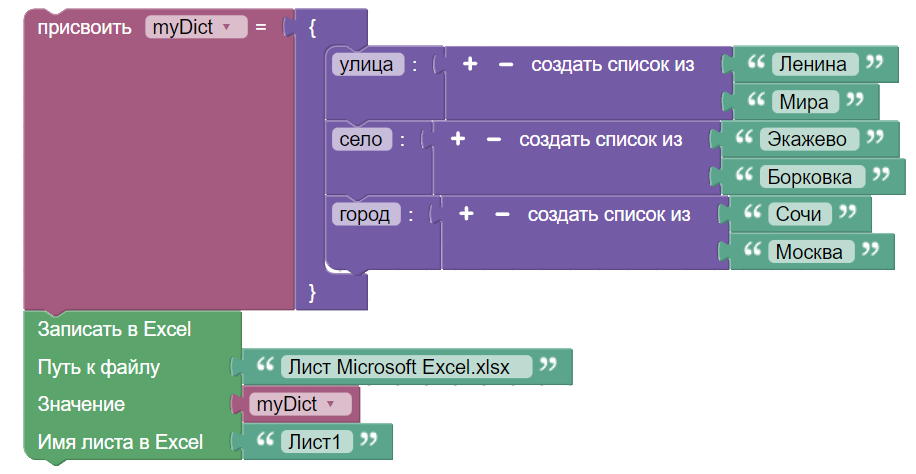Select the Борковка string field

pyautogui.click(x=809, y=177)
